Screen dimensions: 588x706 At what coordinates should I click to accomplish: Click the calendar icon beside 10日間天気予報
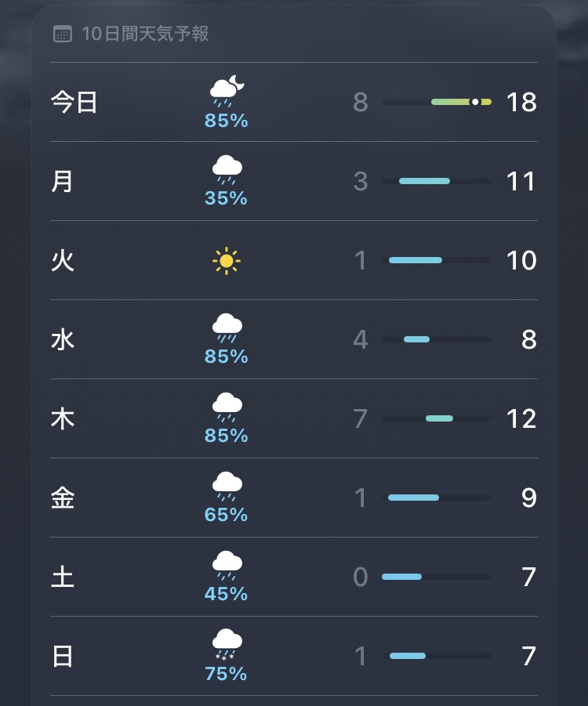(62, 34)
